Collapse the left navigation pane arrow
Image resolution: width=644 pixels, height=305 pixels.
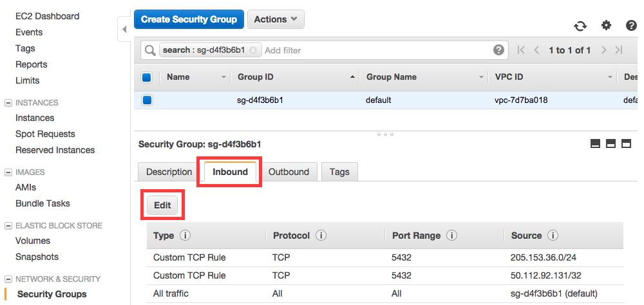point(124,29)
